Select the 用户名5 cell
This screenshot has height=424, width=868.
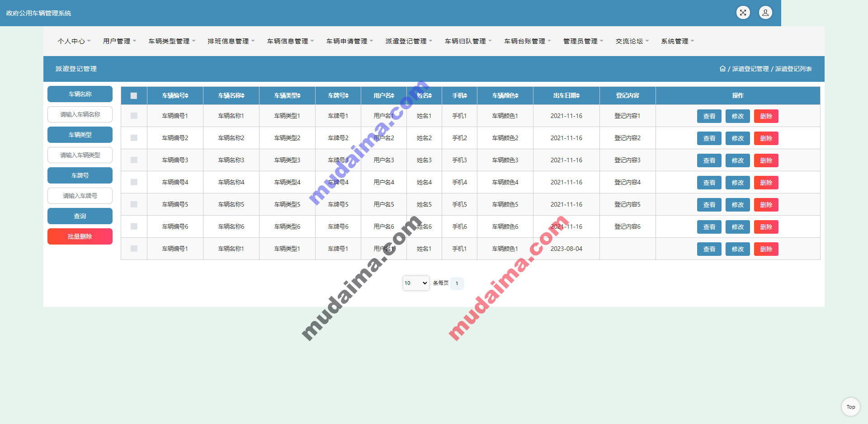[x=384, y=204]
